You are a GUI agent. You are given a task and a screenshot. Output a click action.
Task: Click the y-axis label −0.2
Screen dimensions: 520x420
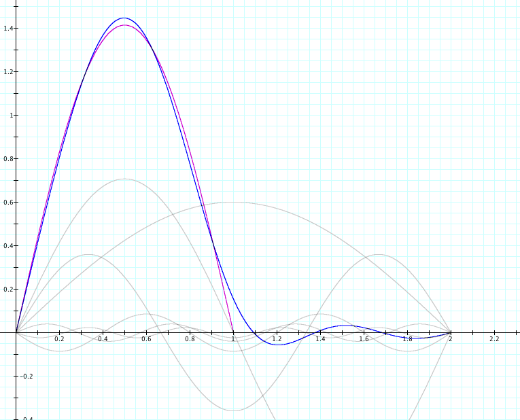tap(27, 377)
